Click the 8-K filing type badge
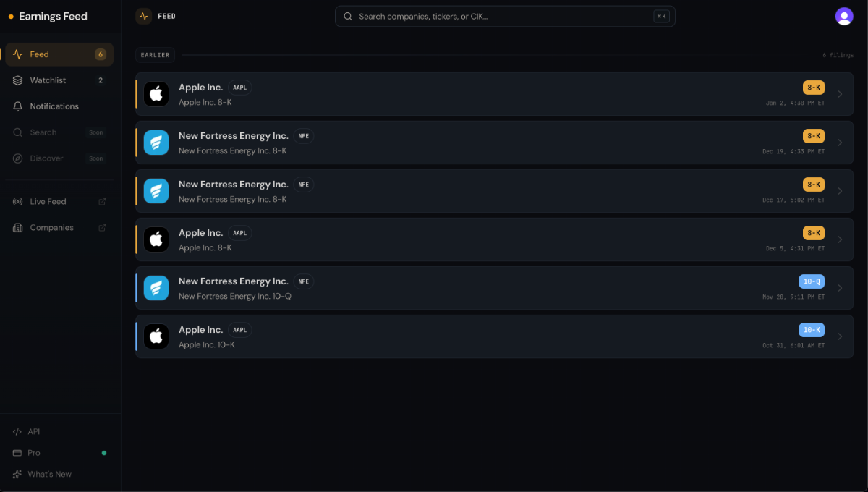Screen dimensions: 868x492 [813, 87]
